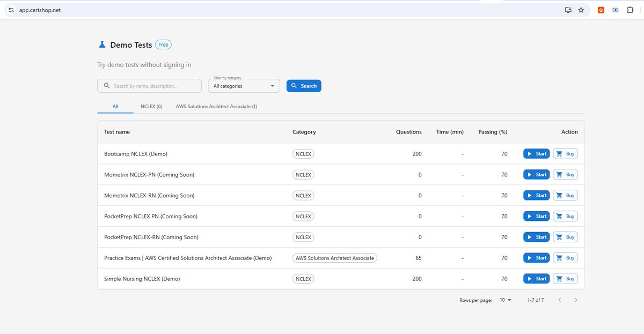The width and height of the screenshot is (644, 334).
Task: Click PocketPrep NCLEX PN (Coming Soon) name
Action: point(151,217)
